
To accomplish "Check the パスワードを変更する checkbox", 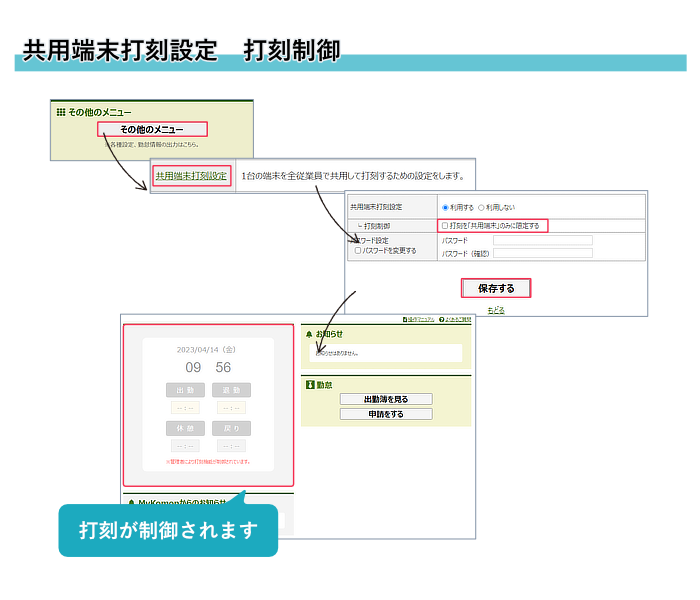I will [359, 251].
